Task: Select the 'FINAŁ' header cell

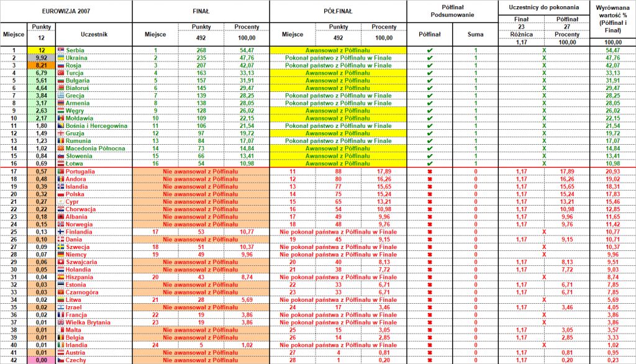Action: 201,11
